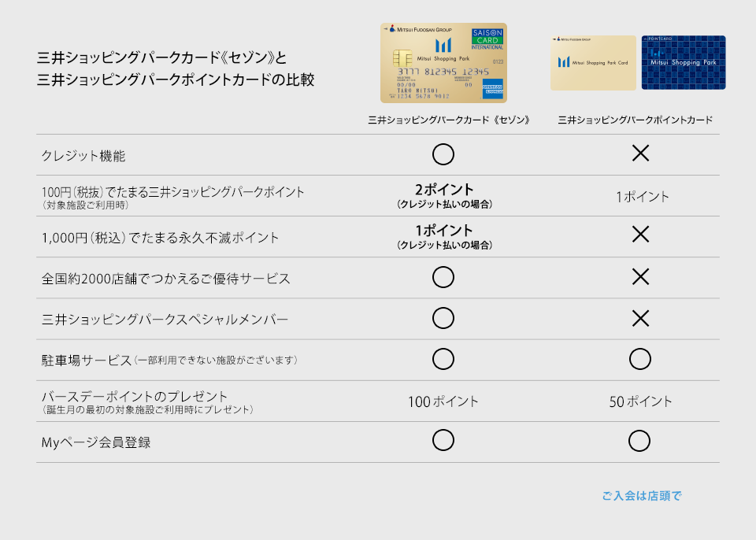This screenshot has height=540, width=756.
Task: Click the blue checkered point card image
Action: 683,63
